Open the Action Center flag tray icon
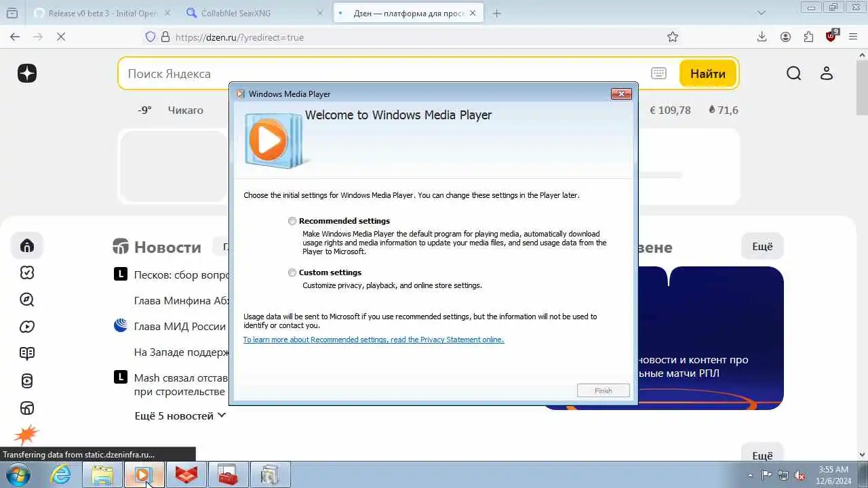 pyautogui.click(x=766, y=475)
